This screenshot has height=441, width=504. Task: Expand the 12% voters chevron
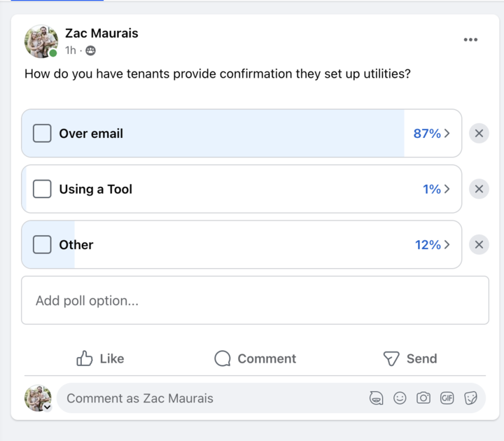pyautogui.click(x=447, y=244)
